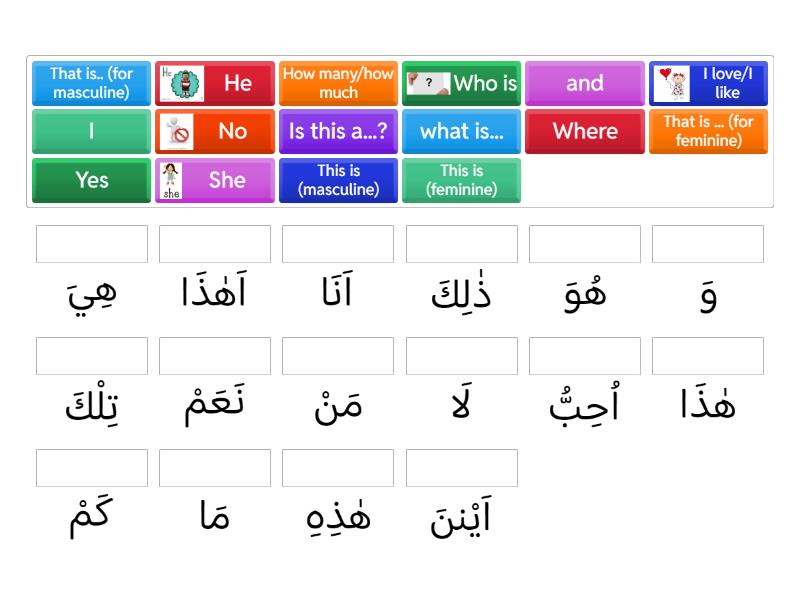Select the 'That is ... (for feminine)' tile
800x600 pixels.
click(x=708, y=131)
